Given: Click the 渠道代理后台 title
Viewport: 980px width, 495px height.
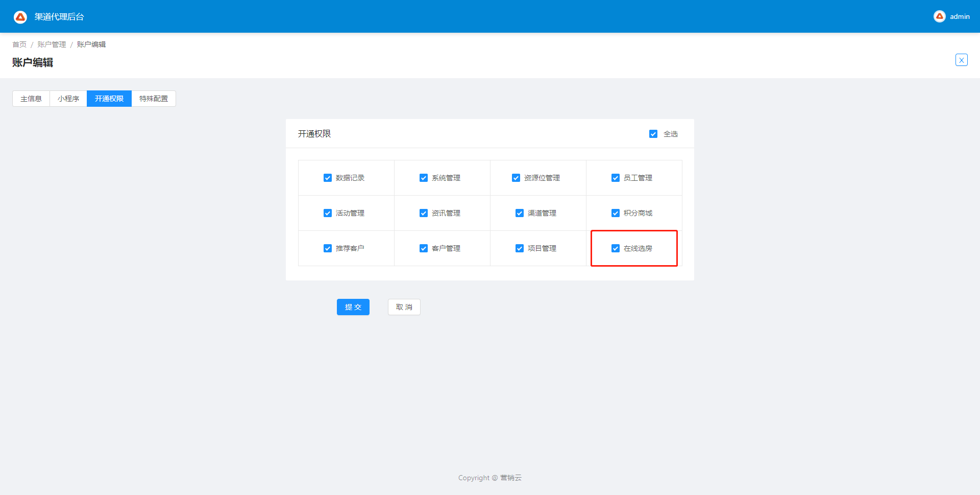Looking at the screenshot, I should tap(59, 17).
